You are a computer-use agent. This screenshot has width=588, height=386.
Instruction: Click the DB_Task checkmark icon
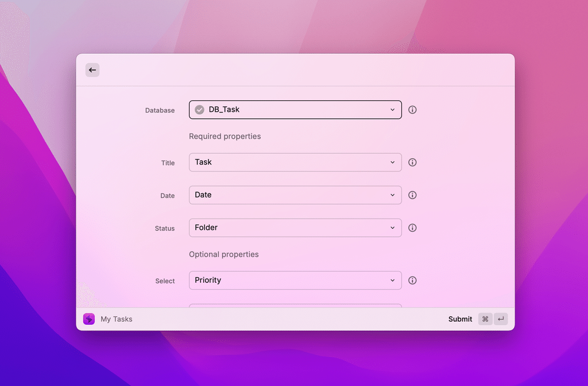199,110
